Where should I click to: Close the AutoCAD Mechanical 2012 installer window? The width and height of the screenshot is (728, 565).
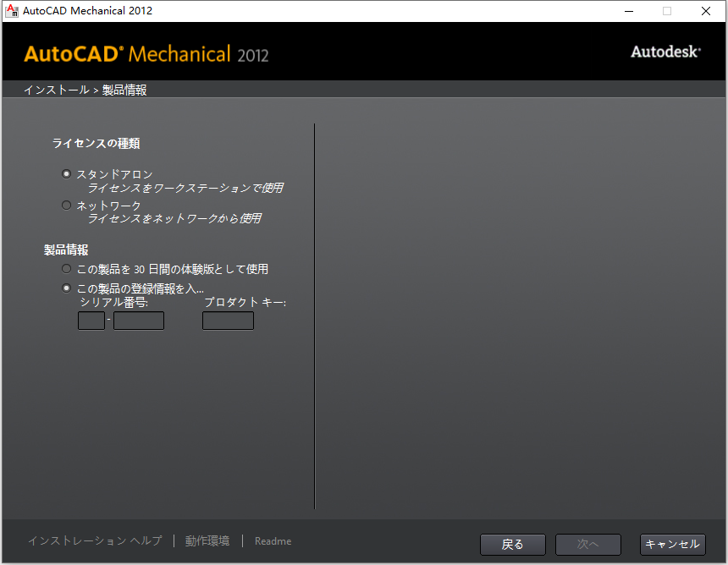coord(706,11)
